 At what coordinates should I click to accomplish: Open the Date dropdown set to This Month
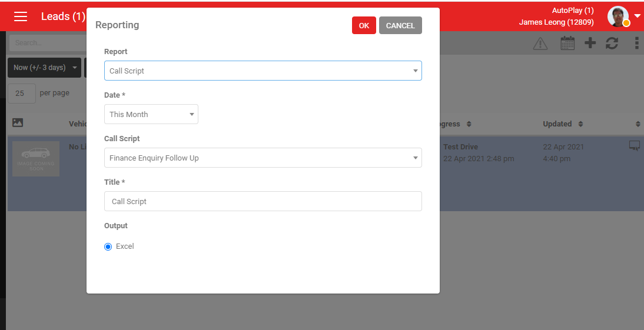point(151,114)
